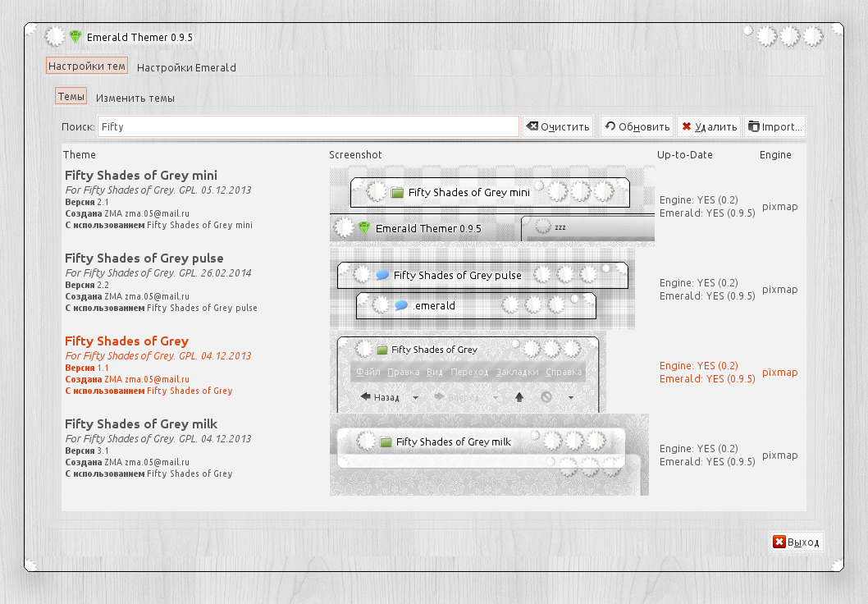Click the 'Очистить' button
This screenshot has width=868, height=604.
tap(558, 126)
